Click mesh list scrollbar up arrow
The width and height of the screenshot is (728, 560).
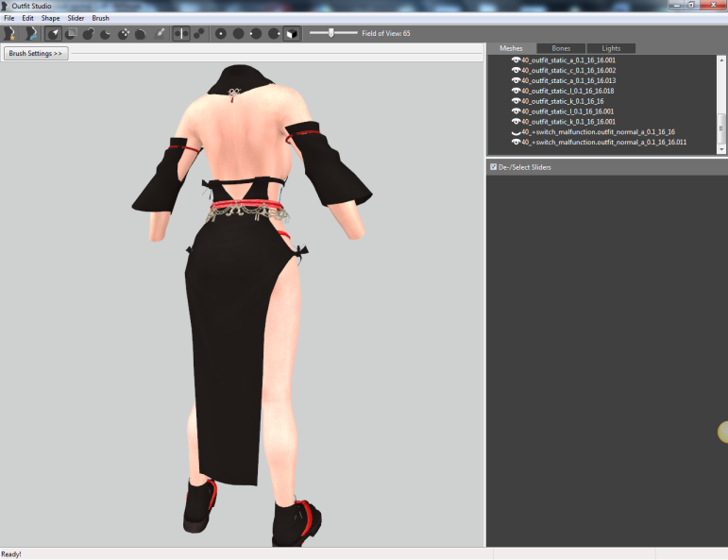point(721,59)
